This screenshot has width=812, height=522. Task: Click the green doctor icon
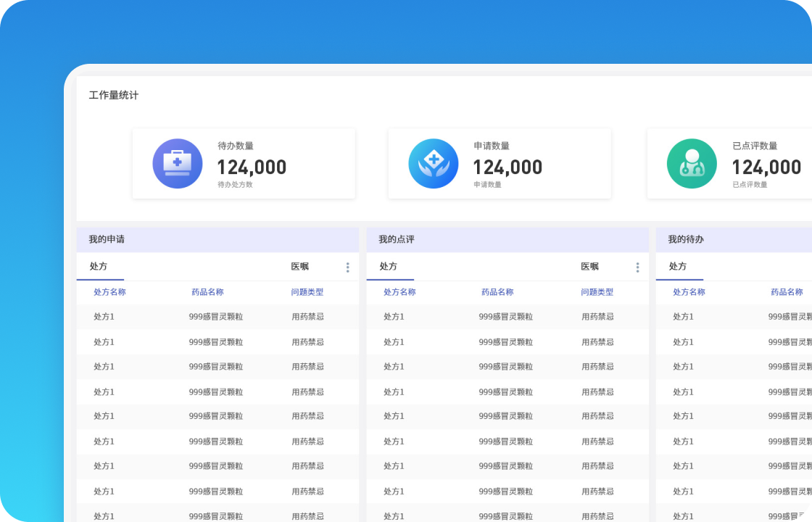click(x=692, y=164)
